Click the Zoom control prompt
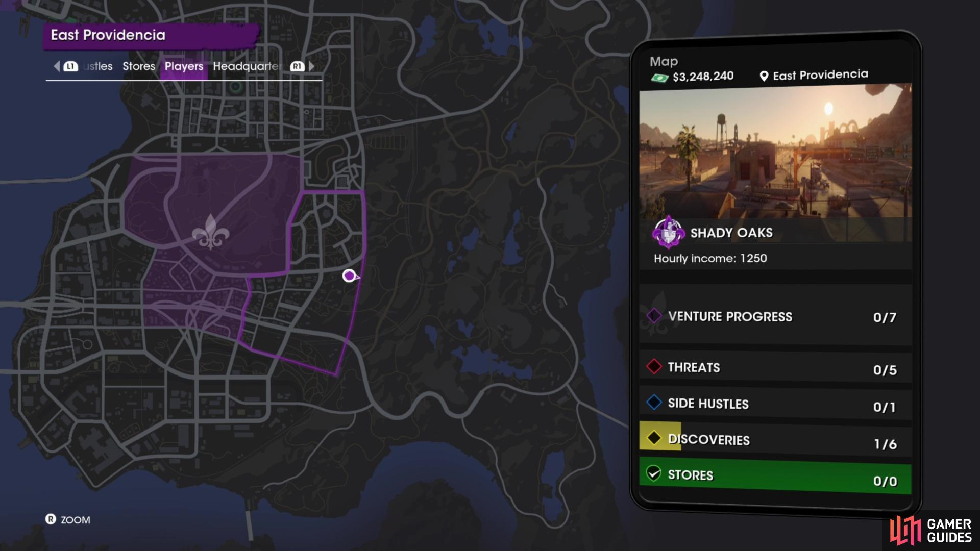Screen dimensions: 980x551 coord(68,520)
